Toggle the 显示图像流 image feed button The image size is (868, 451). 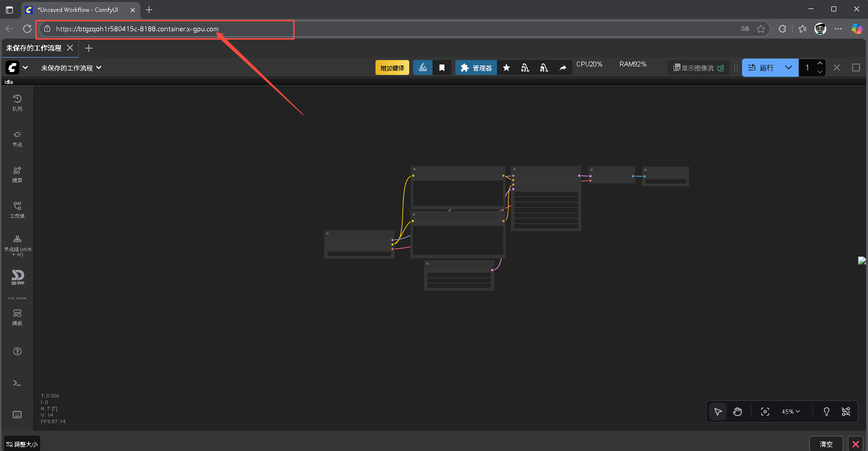[698, 68]
